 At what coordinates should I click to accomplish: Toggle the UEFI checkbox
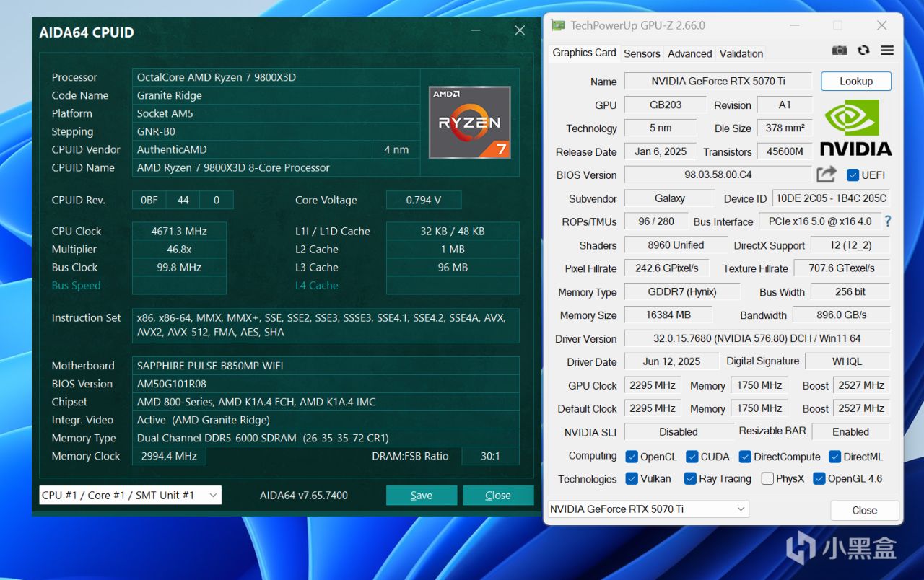853,175
